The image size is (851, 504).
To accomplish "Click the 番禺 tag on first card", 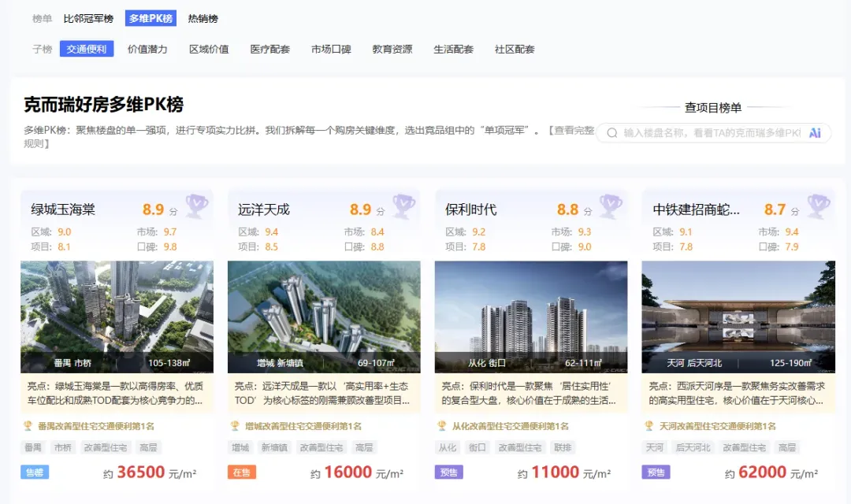I will (x=32, y=447).
